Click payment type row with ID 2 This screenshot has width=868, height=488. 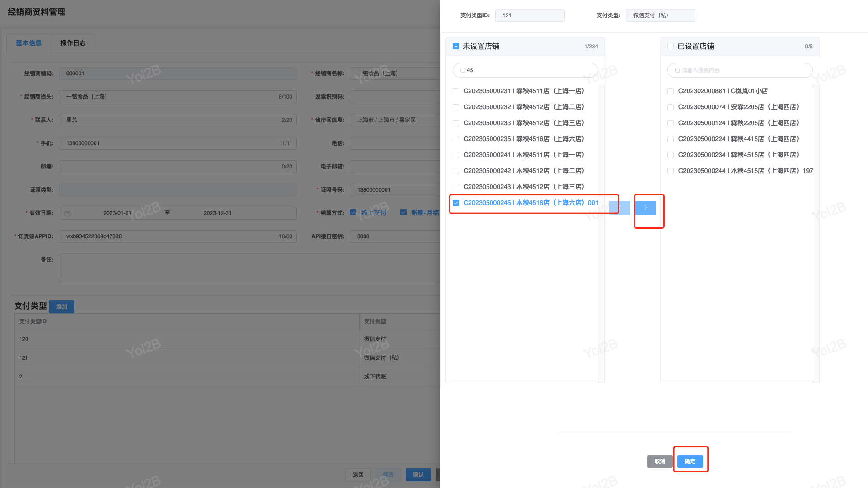tap(228, 377)
